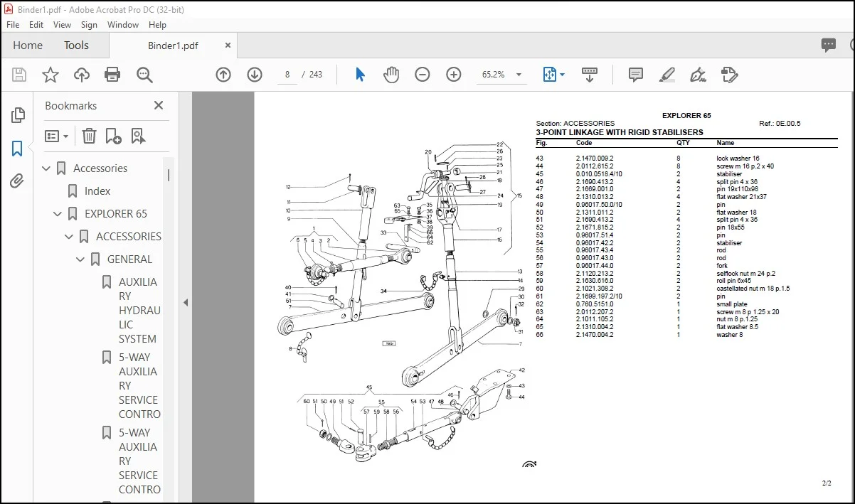Image resolution: width=855 pixels, height=504 pixels.
Task: Select the EXPLORER 65 bookmark label
Action: 116,214
